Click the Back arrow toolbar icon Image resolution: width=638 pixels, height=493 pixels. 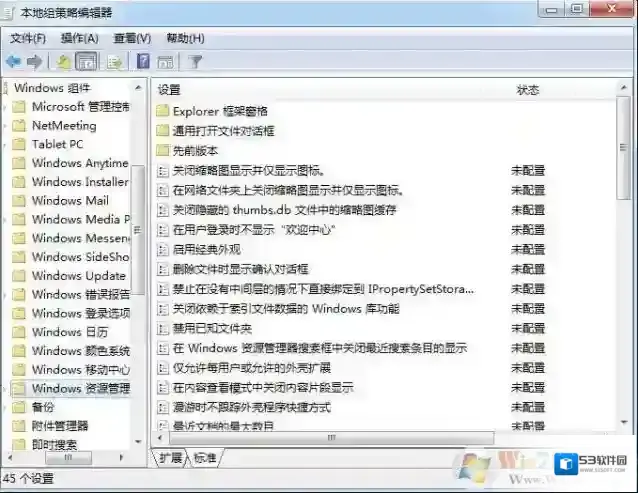(14, 62)
